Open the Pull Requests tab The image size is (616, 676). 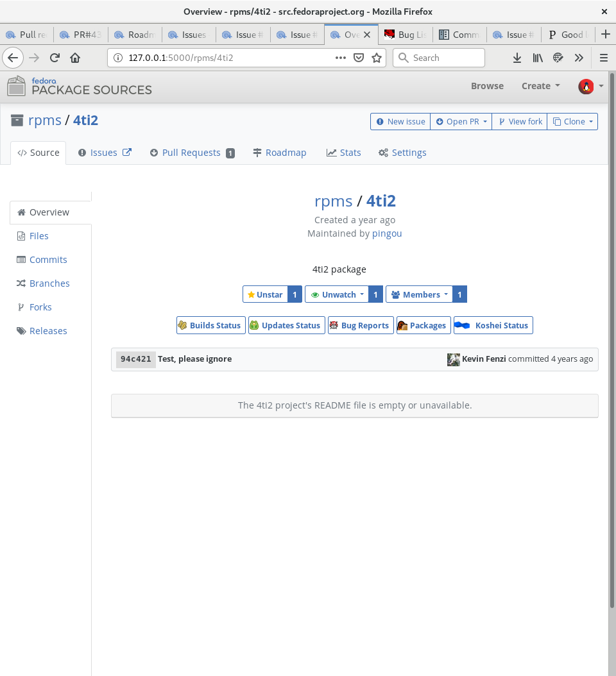(x=193, y=153)
